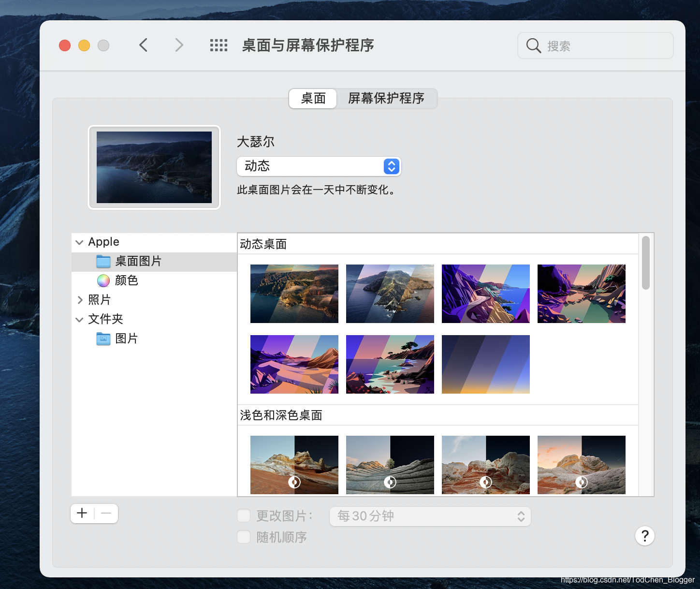Switch to the 屏幕保护程序 tab
The height and width of the screenshot is (589, 700).
(x=385, y=98)
